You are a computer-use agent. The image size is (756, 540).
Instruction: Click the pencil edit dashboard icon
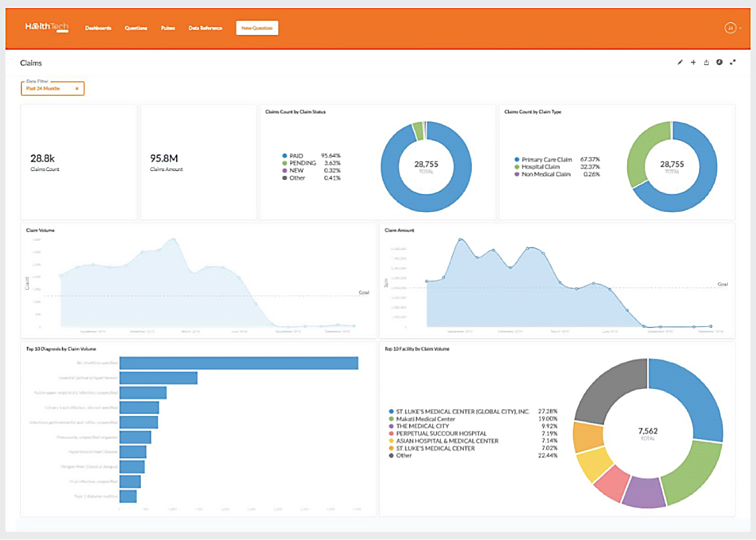(x=679, y=62)
